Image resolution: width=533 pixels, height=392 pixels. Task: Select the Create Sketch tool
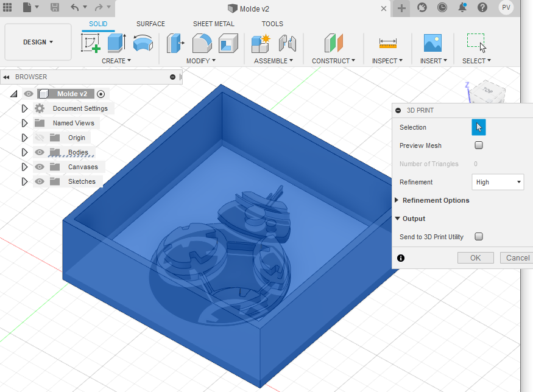point(90,43)
